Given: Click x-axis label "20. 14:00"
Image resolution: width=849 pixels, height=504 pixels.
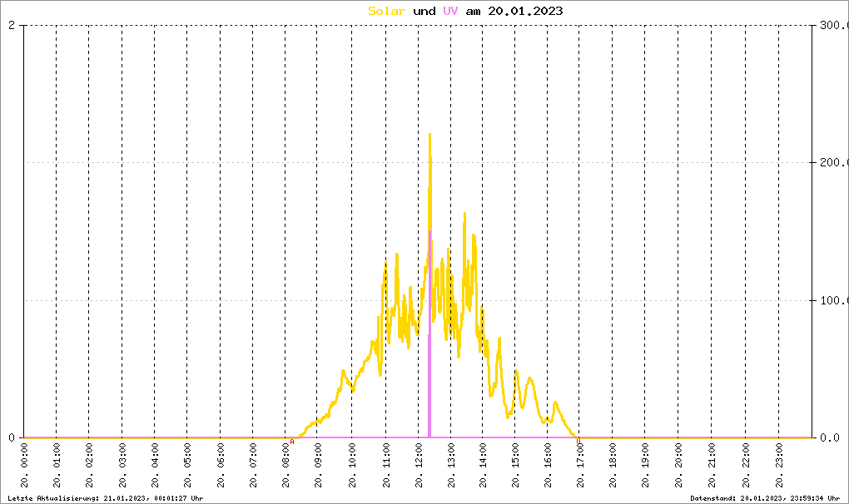Looking at the screenshot, I should point(483,466).
